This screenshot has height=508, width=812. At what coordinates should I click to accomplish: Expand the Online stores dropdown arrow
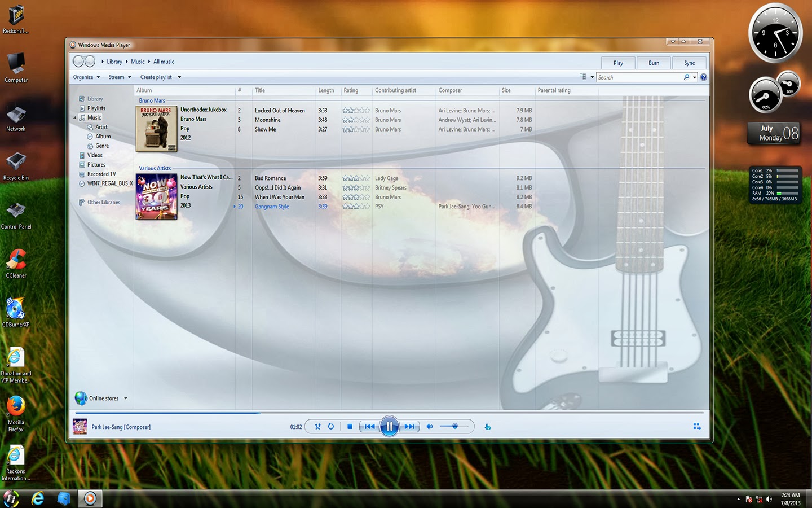pyautogui.click(x=126, y=398)
